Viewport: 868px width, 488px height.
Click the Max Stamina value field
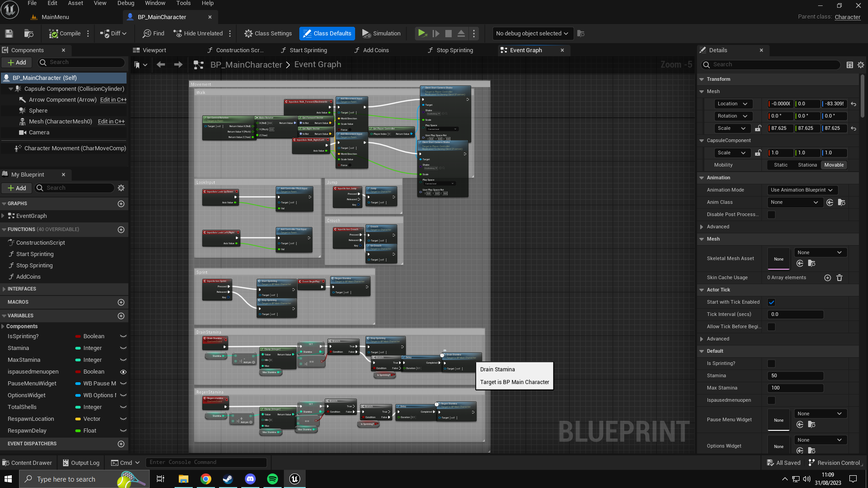[x=795, y=388]
